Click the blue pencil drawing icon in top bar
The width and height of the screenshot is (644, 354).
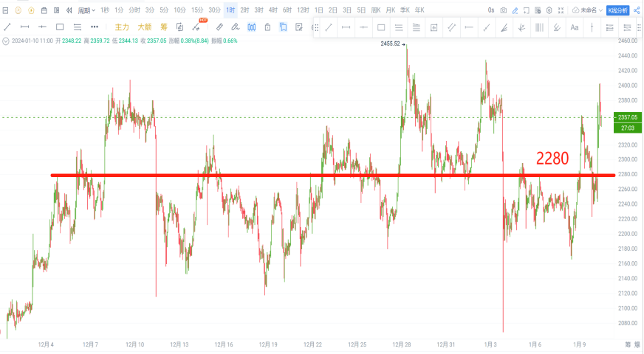(x=515, y=10)
